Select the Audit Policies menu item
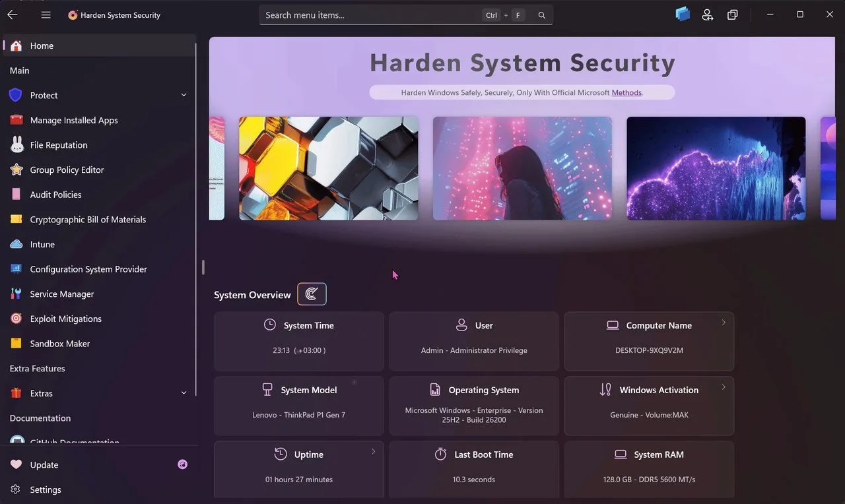 click(55, 195)
